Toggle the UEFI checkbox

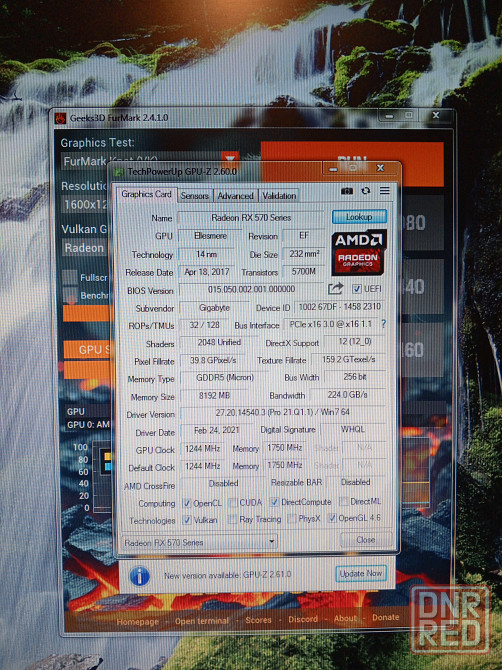(x=357, y=289)
